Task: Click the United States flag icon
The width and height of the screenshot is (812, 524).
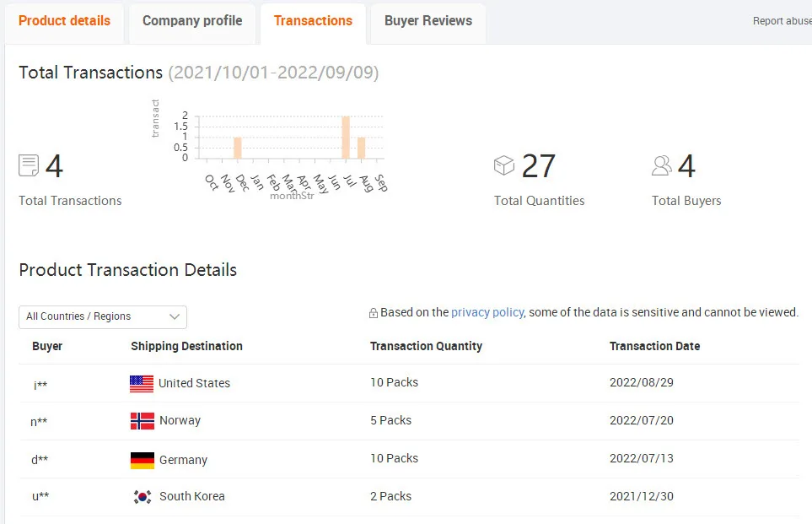Action: 142,383
